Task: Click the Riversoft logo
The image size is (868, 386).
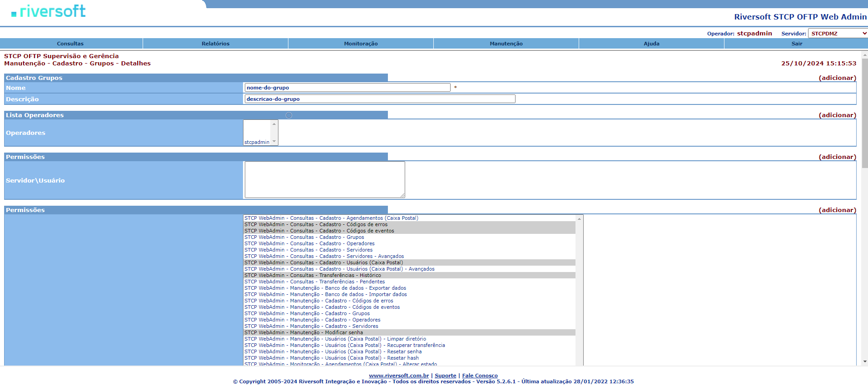Action: (49, 11)
